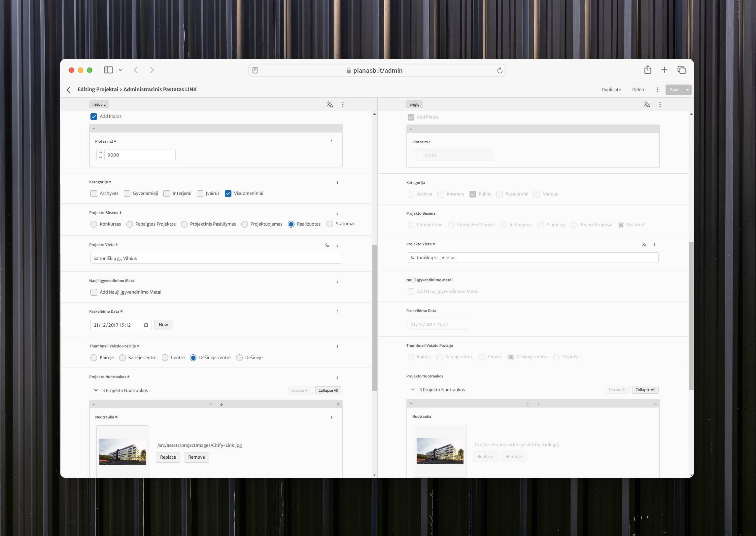Switch to the anglų language tab
The width and height of the screenshot is (756, 536).
(x=414, y=104)
